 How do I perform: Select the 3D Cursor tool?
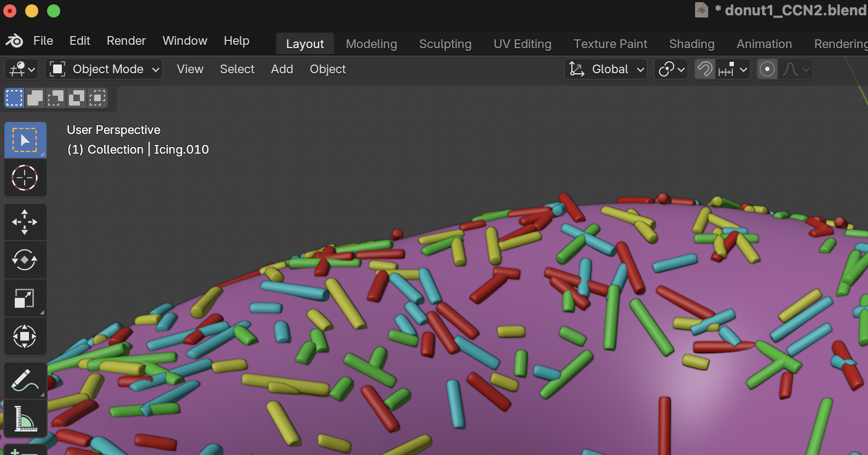[25, 178]
